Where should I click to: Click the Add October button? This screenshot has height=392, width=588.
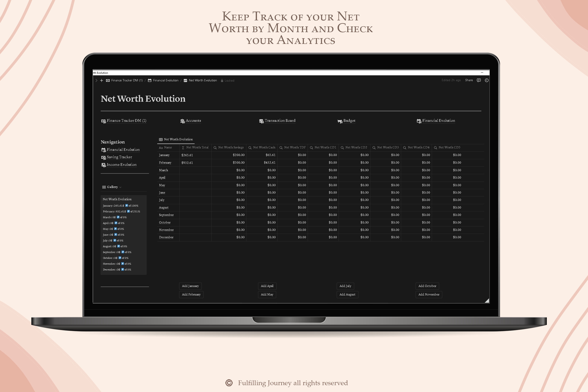427,286
